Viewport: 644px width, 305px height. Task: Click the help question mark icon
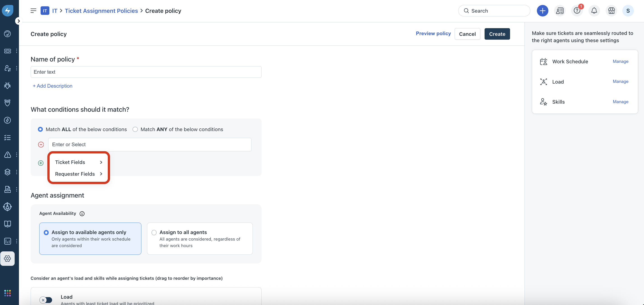pos(577,11)
